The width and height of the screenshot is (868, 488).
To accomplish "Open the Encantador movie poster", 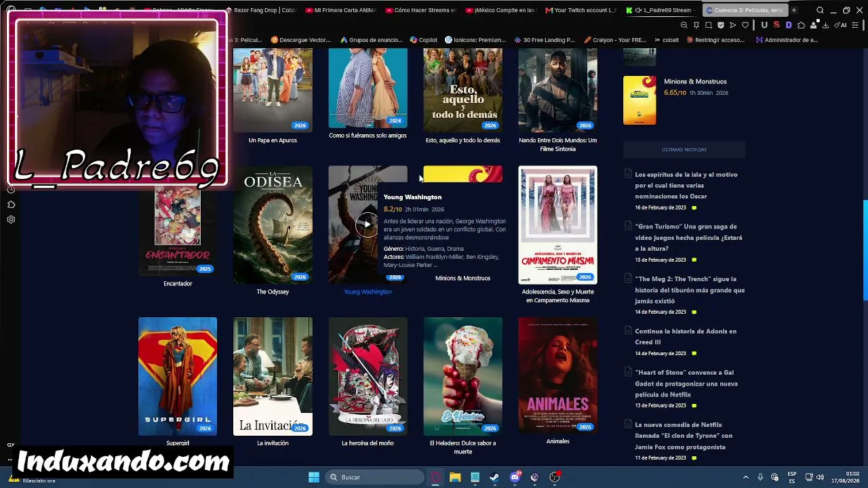I will pos(178,230).
